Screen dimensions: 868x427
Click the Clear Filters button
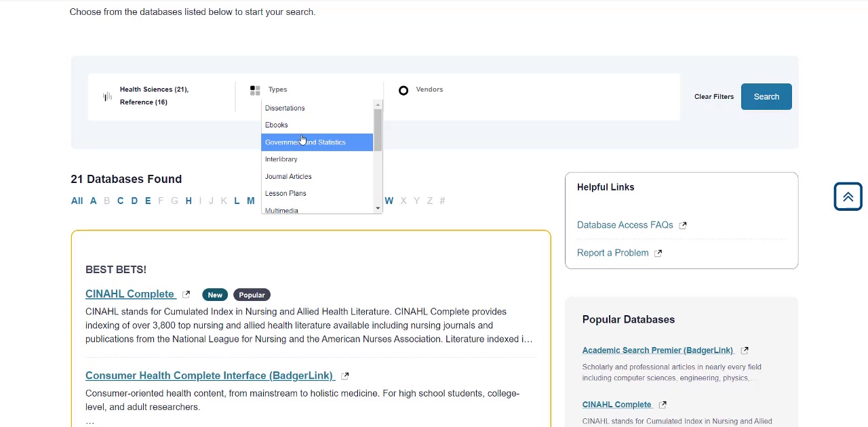tap(714, 96)
